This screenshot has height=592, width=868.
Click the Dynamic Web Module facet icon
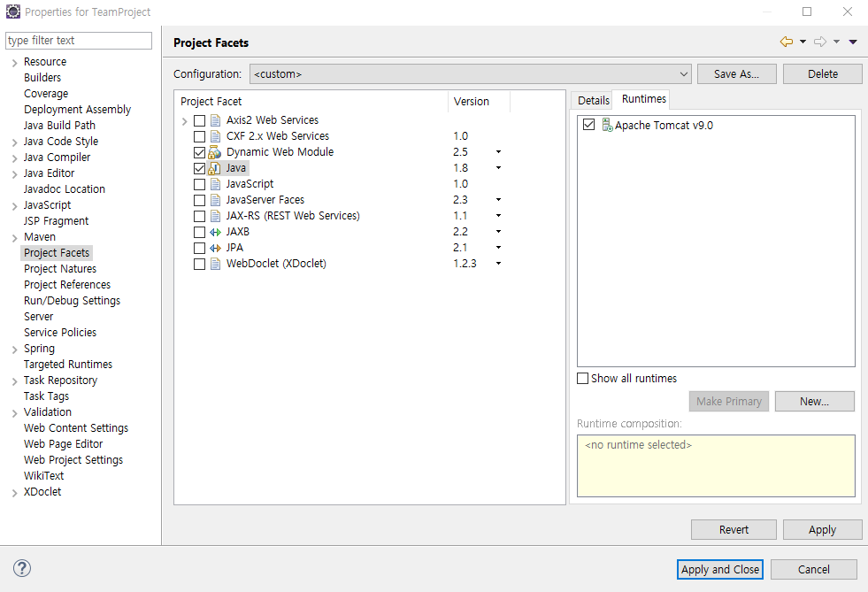coord(215,152)
